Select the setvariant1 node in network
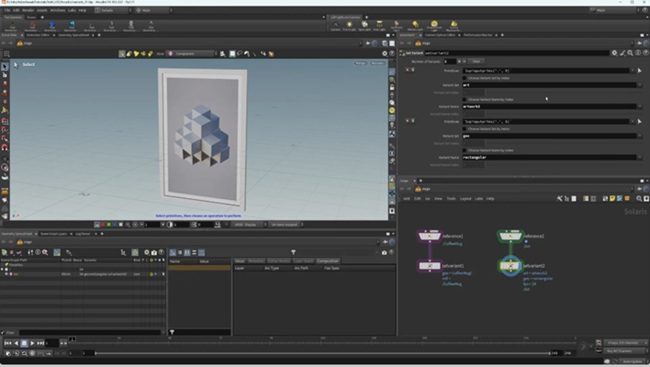Viewport: 650px width, 367px height. pyautogui.click(x=429, y=266)
